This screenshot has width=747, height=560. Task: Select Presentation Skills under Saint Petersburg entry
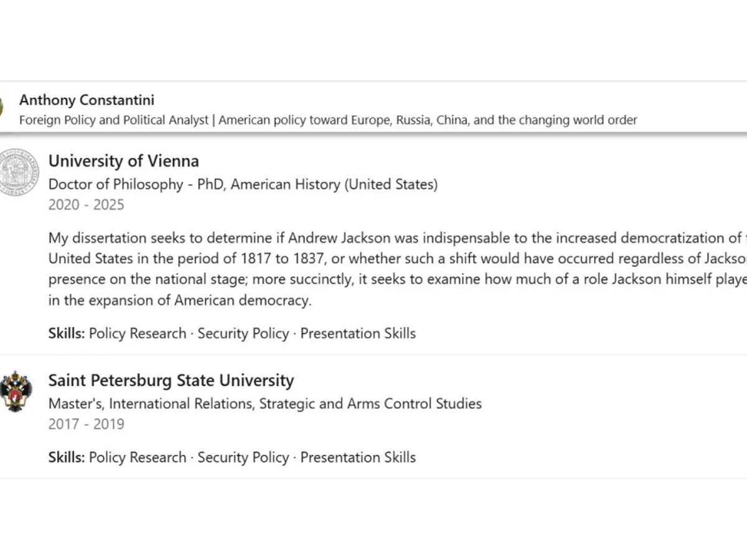point(358,457)
